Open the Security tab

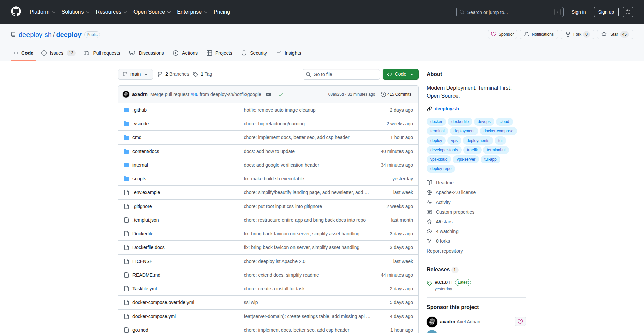(x=254, y=53)
